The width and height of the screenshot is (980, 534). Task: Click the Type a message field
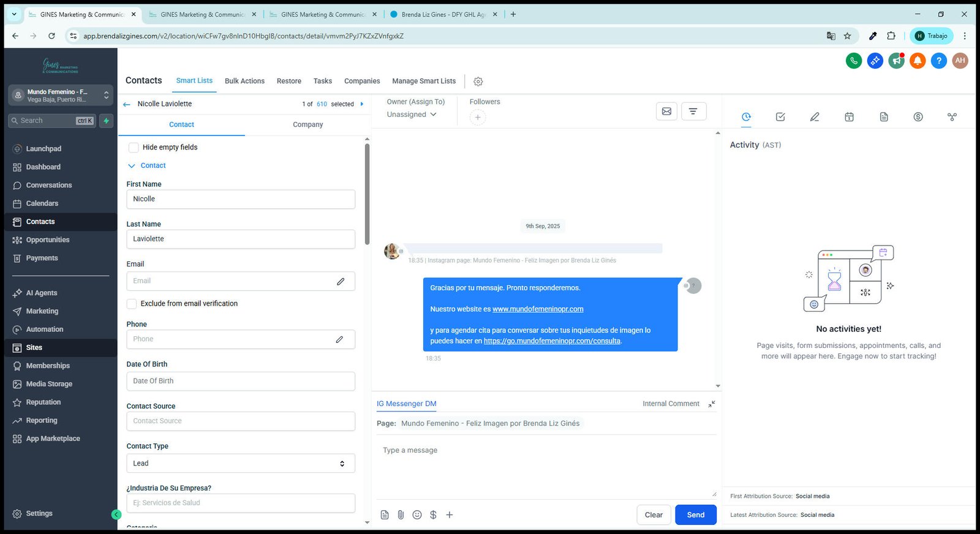click(x=546, y=467)
